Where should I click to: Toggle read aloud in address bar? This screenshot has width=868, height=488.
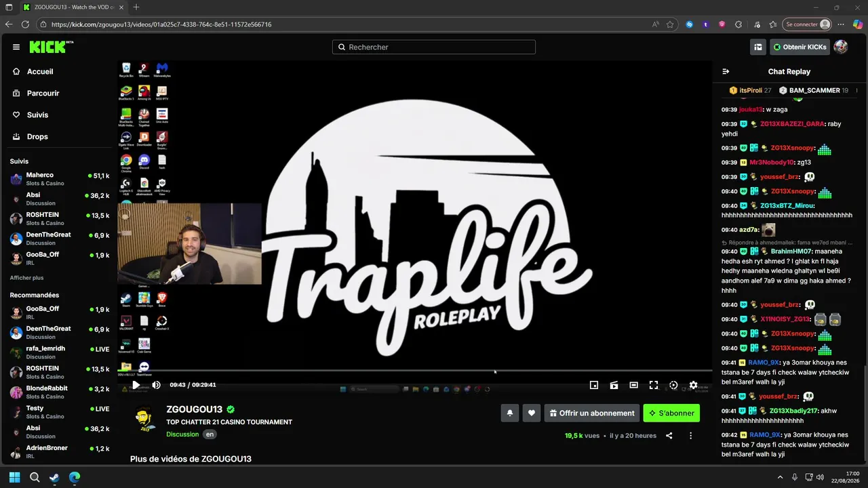tap(655, 24)
